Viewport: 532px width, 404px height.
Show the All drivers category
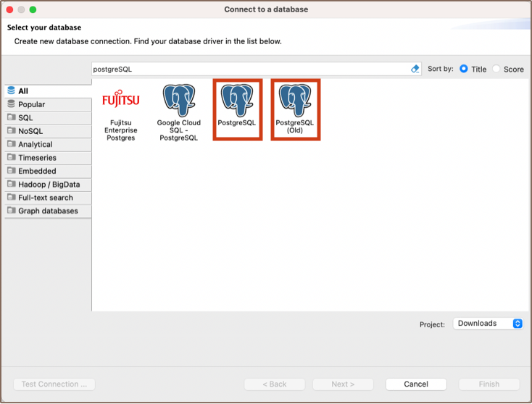(23, 91)
